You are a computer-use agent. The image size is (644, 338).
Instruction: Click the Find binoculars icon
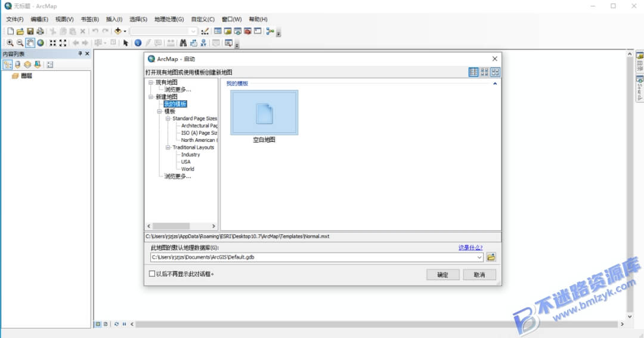point(183,43)
